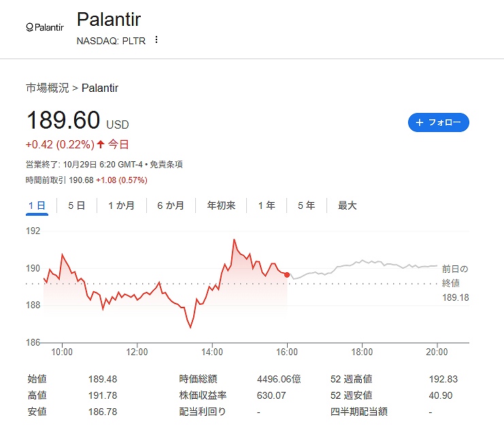Screen dimensions: 504x430
Task: Open the 免責条項 disclaimer link
Action: (166, 165)
